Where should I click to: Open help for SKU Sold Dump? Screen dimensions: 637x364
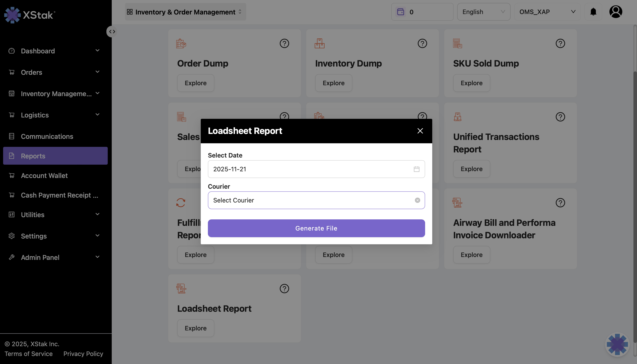click(x=560, y=44)
